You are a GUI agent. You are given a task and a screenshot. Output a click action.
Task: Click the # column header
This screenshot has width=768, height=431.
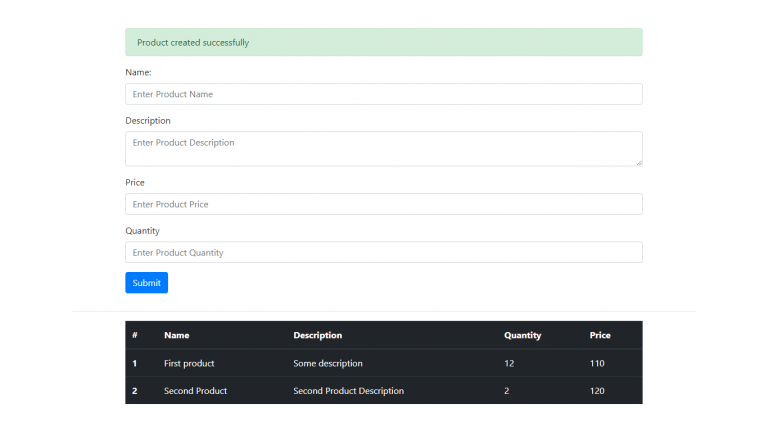coord(135,335)
